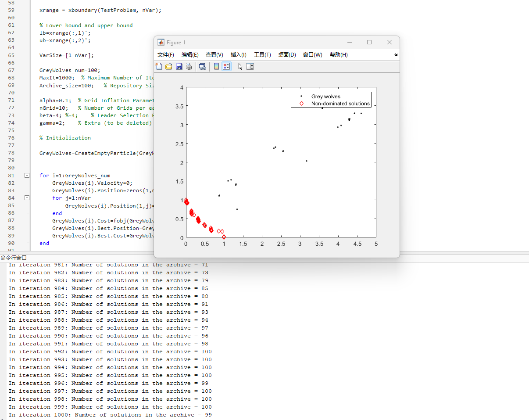Toggle the Insert Colorbar toolbar button
This screenshot has width=529, height=420.
click(216, 66)
